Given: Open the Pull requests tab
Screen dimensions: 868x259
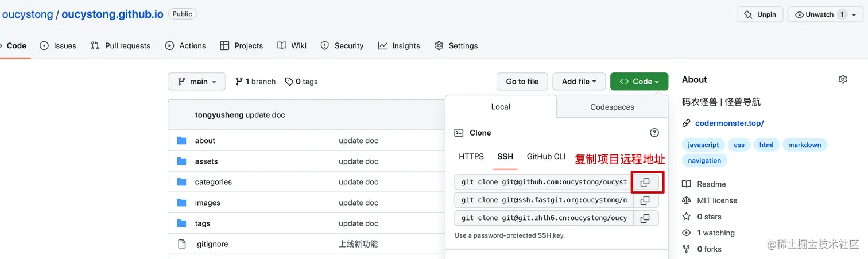Looking at the screenshot, I should [x=121, y=46].
